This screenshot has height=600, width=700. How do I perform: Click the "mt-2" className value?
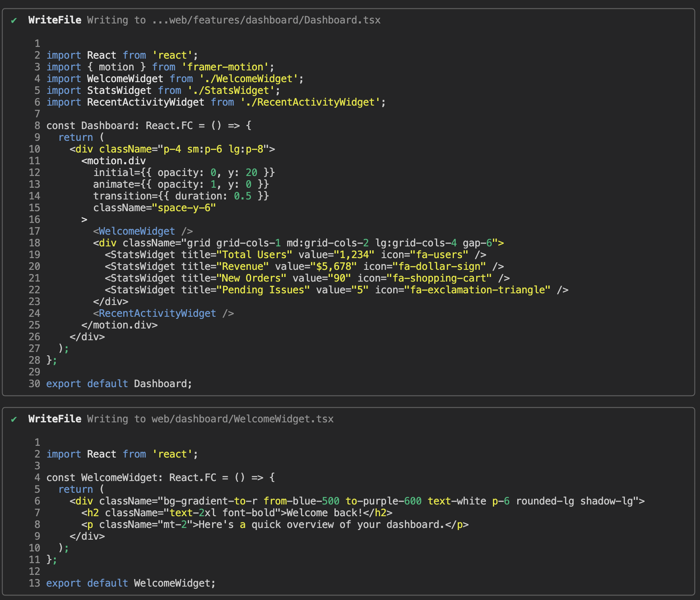175,525
